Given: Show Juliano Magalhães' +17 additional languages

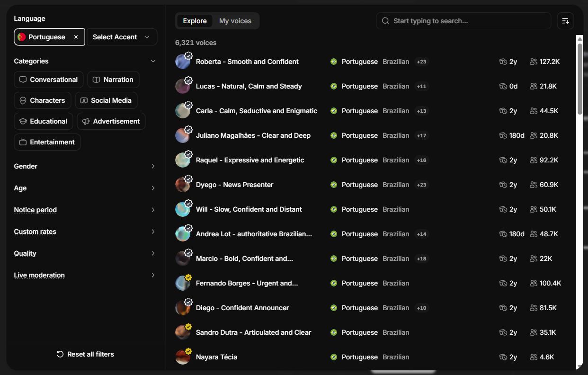Looking at the screenshot, I should [421, 135].
